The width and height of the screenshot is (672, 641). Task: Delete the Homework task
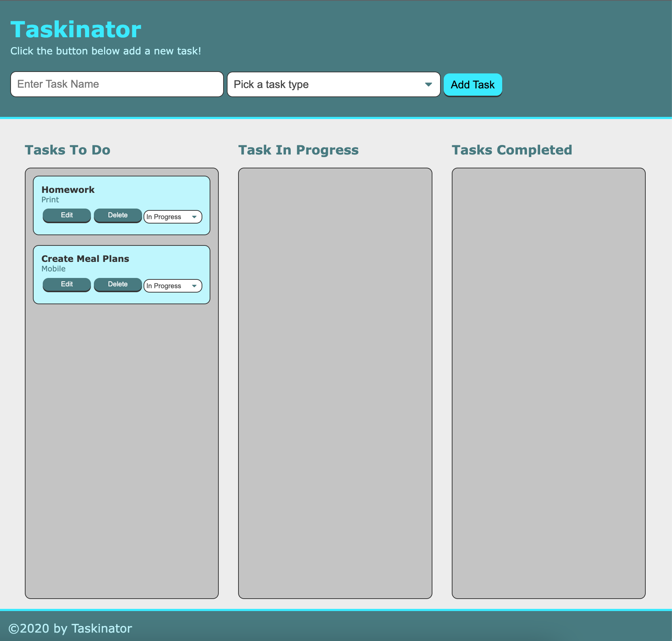[x=118, y=215]
